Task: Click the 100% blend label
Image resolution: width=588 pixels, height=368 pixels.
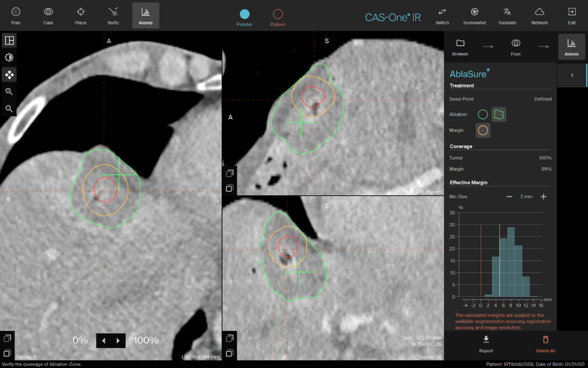Action: [x=146, y=341]
